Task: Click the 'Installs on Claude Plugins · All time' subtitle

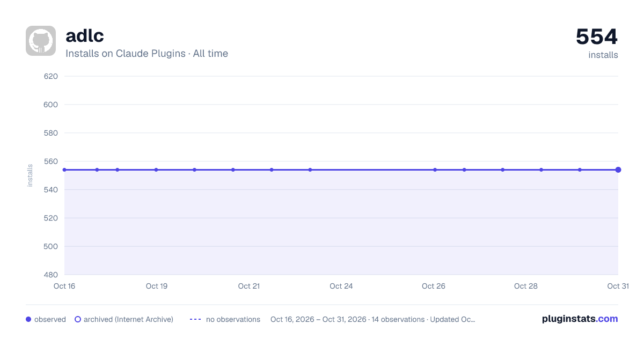Action: point(147,54)
